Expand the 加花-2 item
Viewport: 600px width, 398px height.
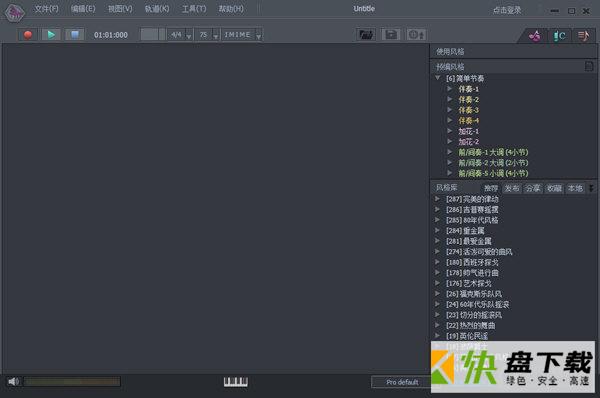click(450, 141)
